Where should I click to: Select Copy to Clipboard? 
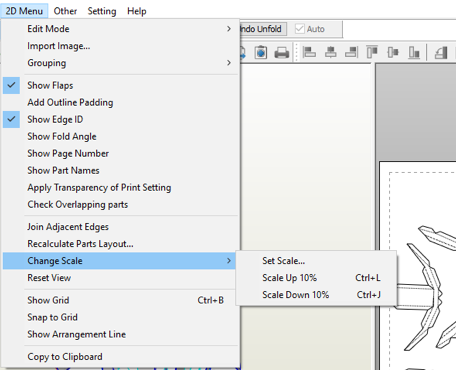(121, 356)
